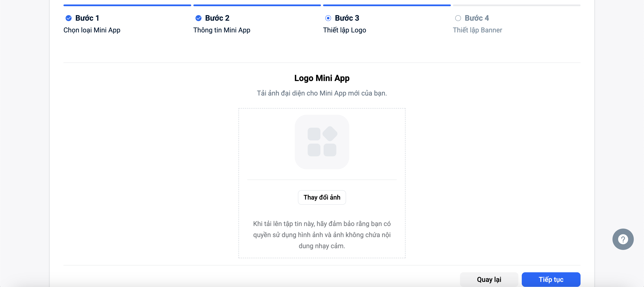Open the help question mark button
Viewport: 644px width, 287px height.
tap(623, 239)
